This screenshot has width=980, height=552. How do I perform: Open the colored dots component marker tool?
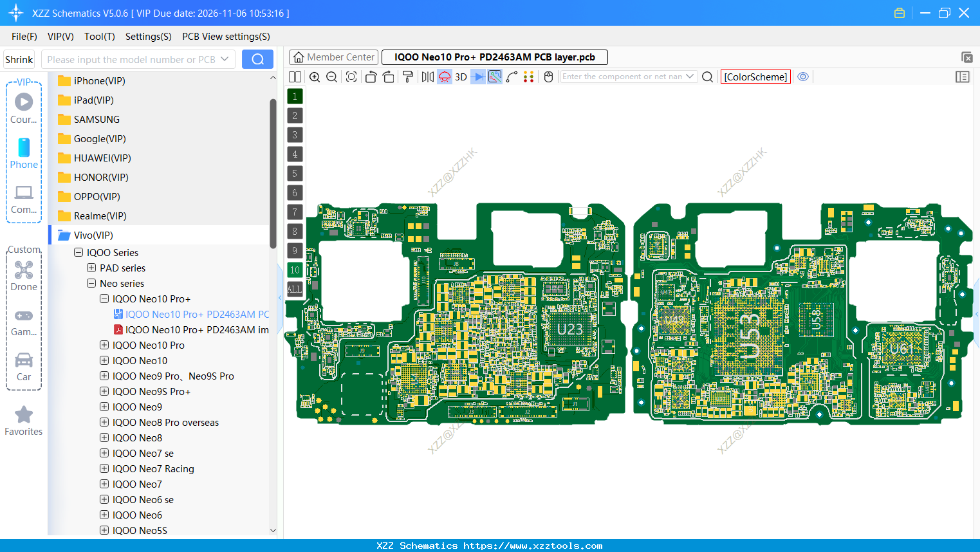tap(528, 77)
